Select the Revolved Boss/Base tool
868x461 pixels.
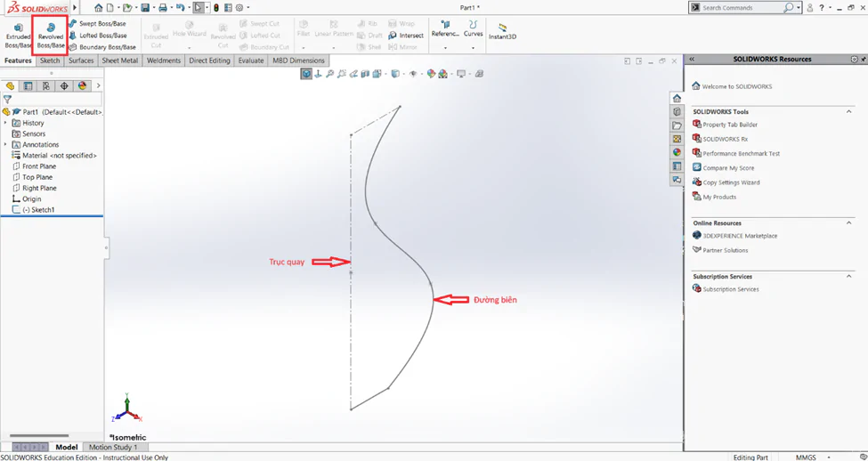pyautogui.click(x=51, y=36)
